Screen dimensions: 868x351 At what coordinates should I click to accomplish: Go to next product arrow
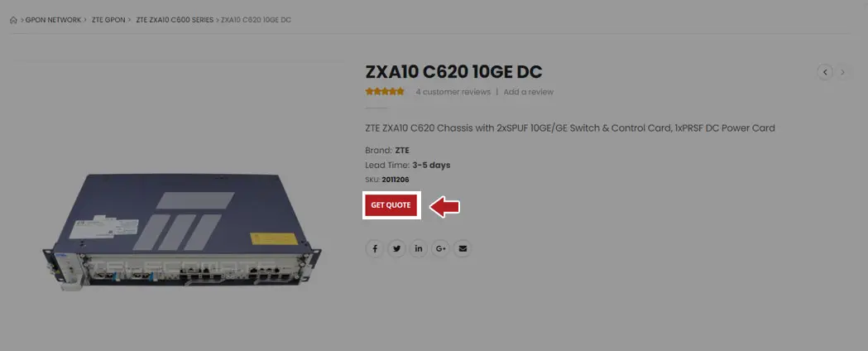pyautogui.click(x=843, y=72)
